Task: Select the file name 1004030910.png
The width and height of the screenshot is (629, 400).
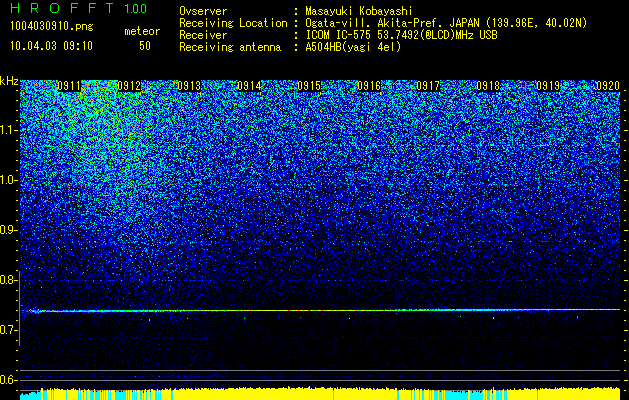Action: [x=52, y=27]
